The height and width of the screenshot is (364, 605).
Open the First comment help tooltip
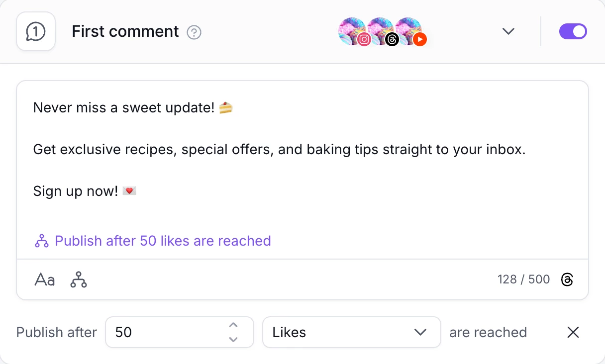(195, 32)
